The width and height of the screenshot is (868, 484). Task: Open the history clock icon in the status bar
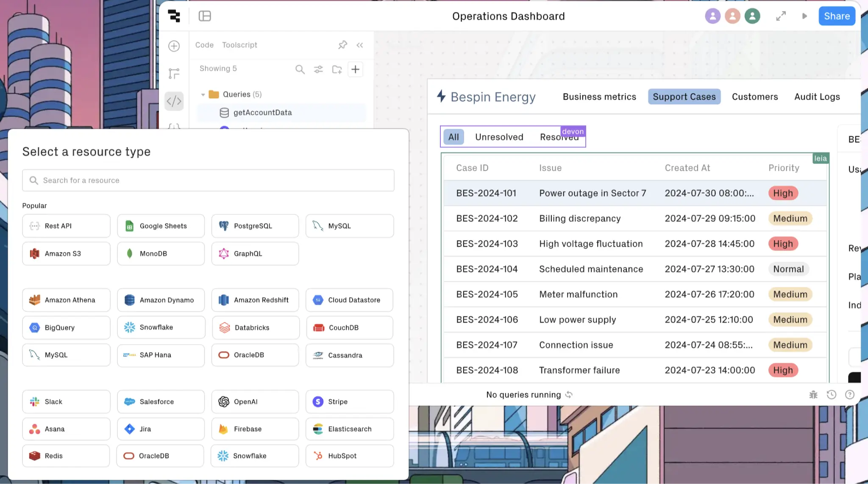click(831, 395)
